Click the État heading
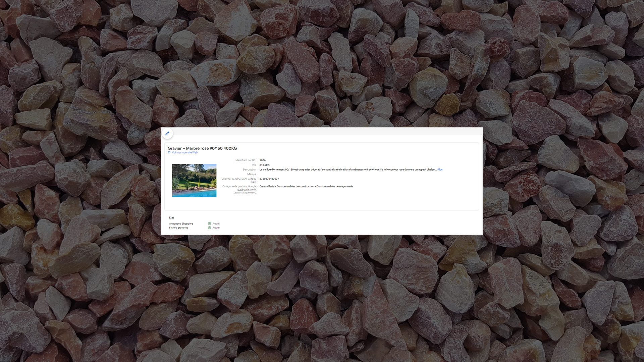The image size is (644, 362). [171, 218]
